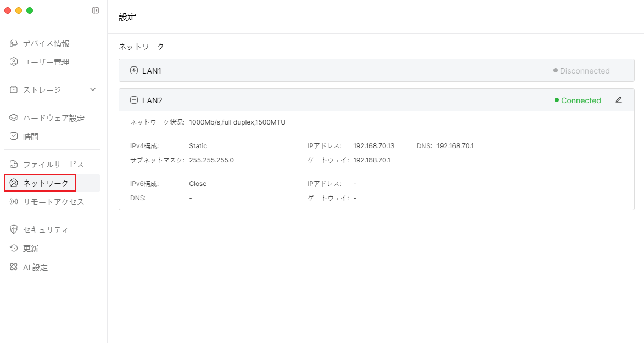Click the green macOS maximize button
The height and width of the screenshot is (343, 644).
[30, 10]
